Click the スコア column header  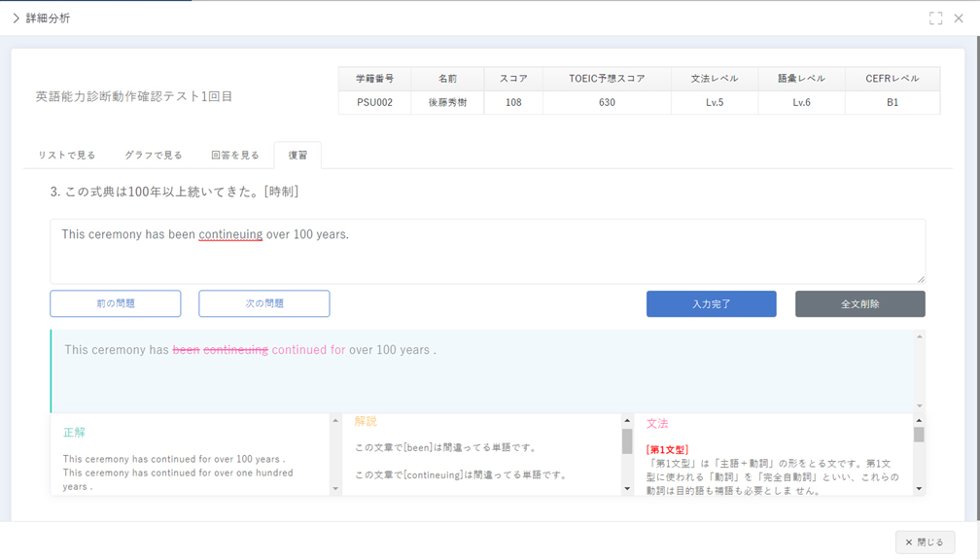(x=513, y=79)
